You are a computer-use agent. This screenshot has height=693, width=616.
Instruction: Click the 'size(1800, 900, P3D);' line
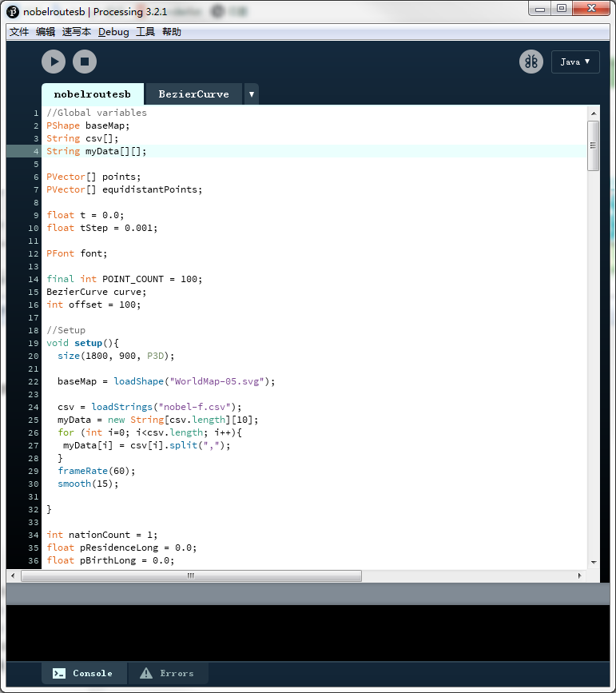116,356
